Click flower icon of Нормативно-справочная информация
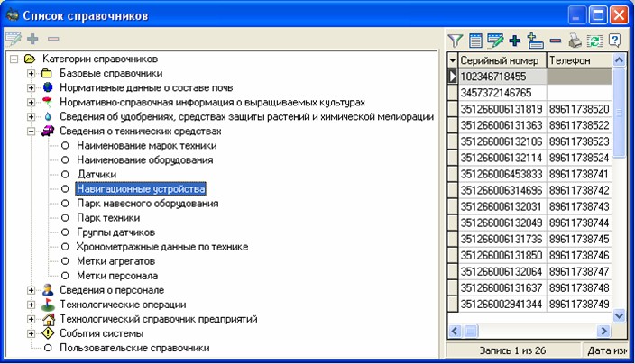The image size is (635, 364). point(48,102)
